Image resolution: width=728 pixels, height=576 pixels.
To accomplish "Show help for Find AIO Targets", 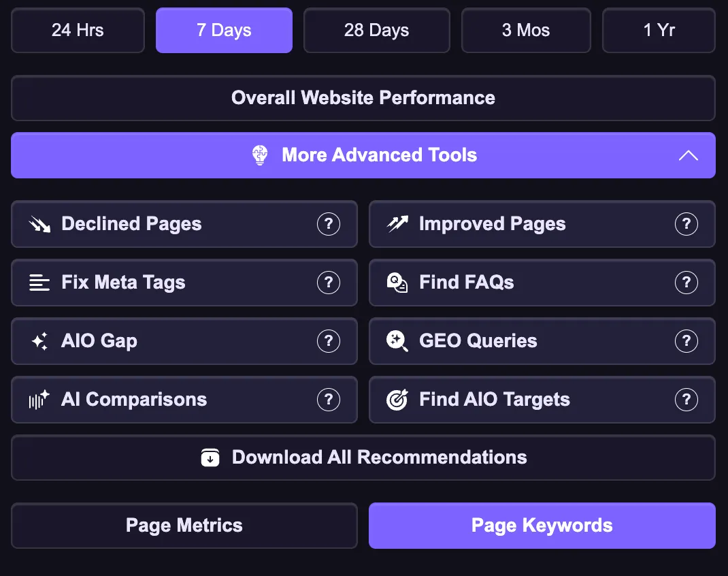I will pos(686,400).
